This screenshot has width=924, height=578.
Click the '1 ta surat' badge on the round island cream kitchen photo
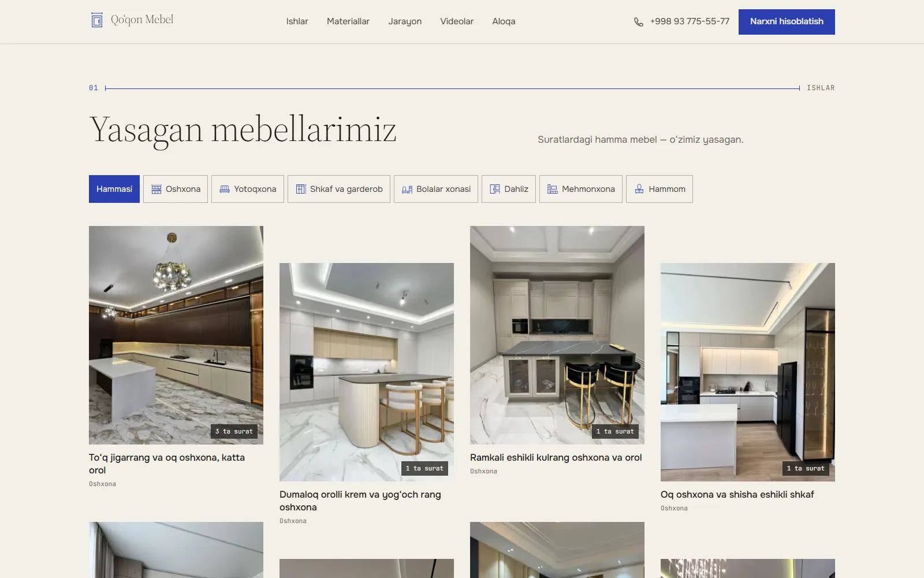[424, 468]
